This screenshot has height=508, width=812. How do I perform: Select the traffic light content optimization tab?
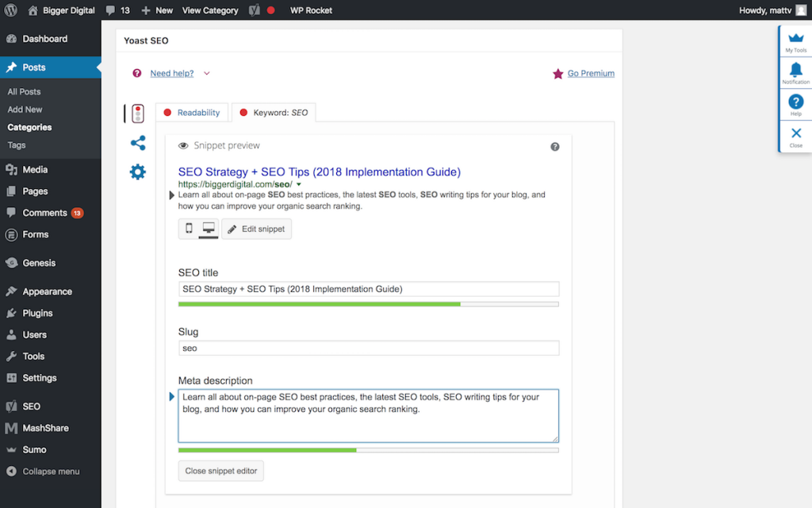pos(138,114)
